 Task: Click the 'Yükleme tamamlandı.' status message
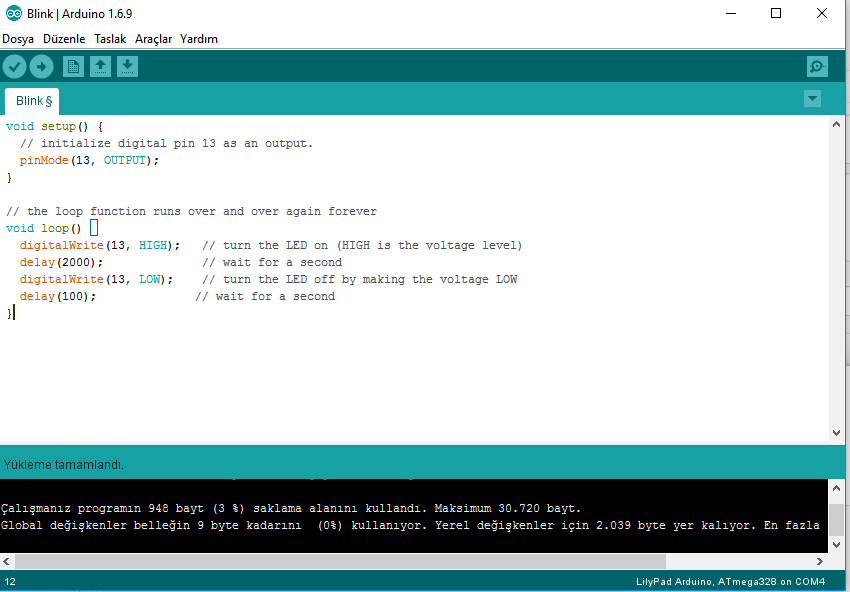point(60,464)
